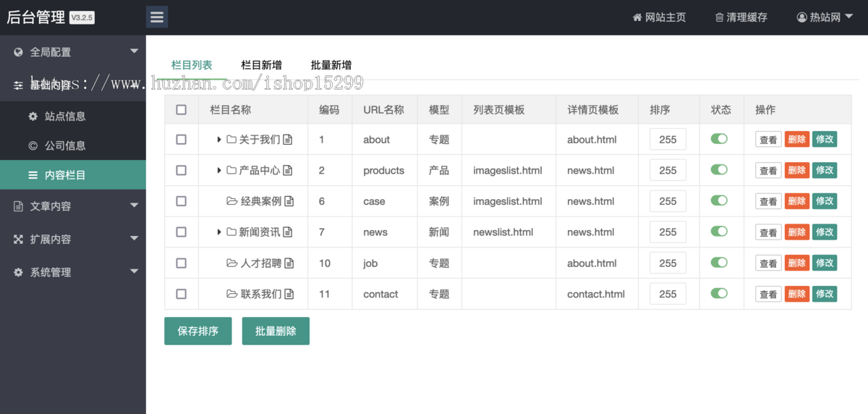
Task: Click the copyright icon of 公司信息
Action: point(33,145)
